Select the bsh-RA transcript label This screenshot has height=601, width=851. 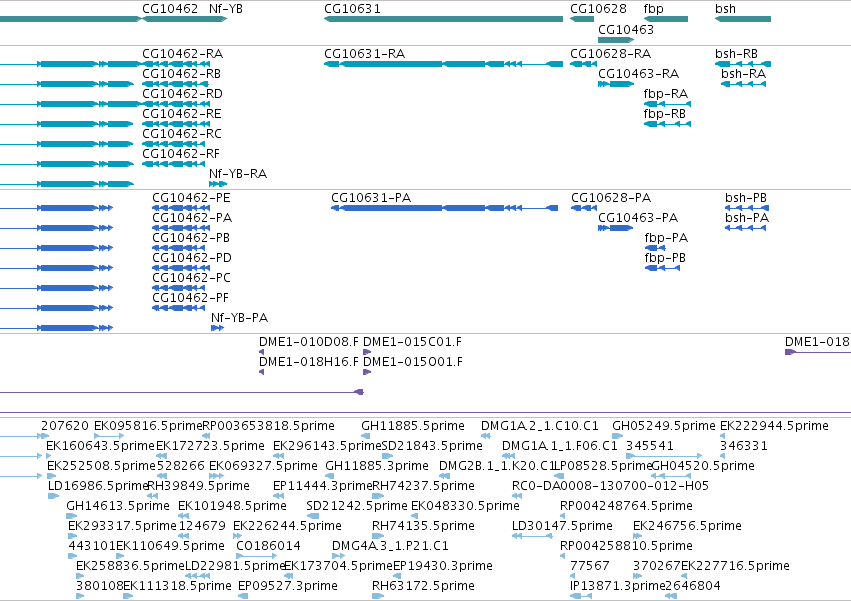pyautogui.click(x=744, y=74)
